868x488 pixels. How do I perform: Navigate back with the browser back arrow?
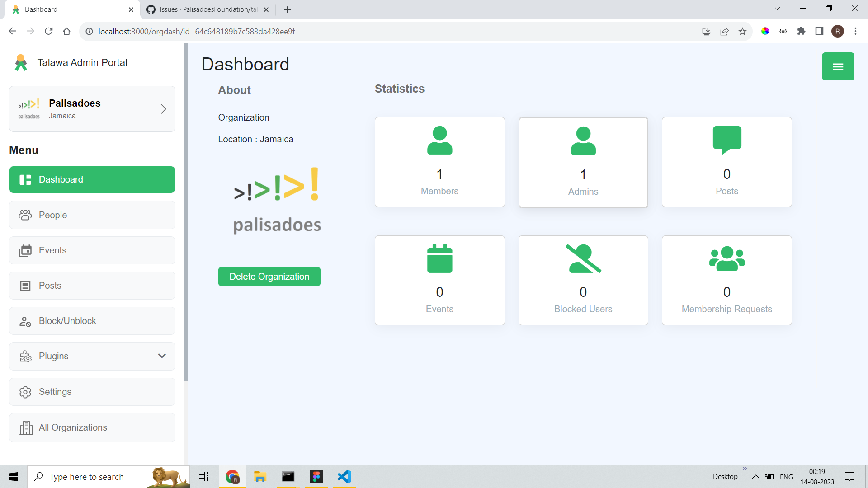tap(13, 31)
